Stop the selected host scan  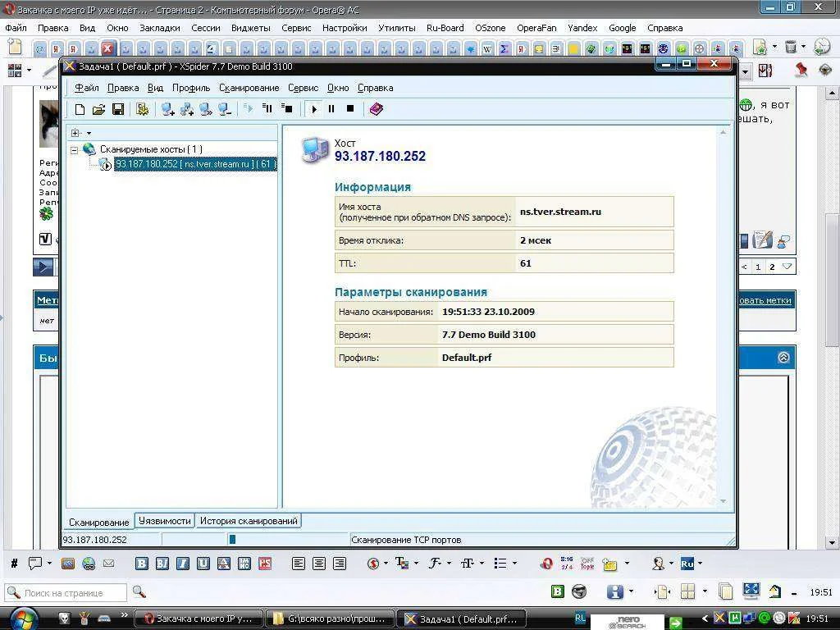tap(350, 109)
